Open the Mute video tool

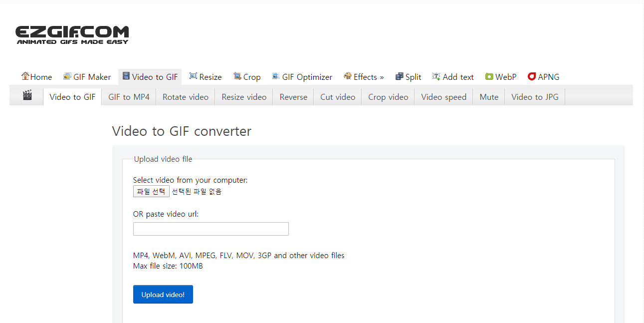point(488,97)
